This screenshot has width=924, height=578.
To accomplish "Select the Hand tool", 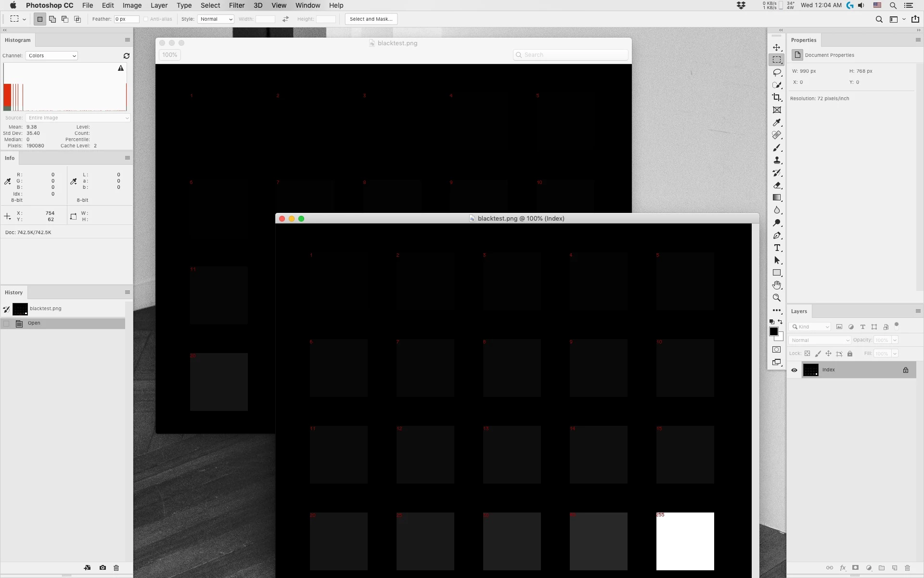I will pos(777,285).
